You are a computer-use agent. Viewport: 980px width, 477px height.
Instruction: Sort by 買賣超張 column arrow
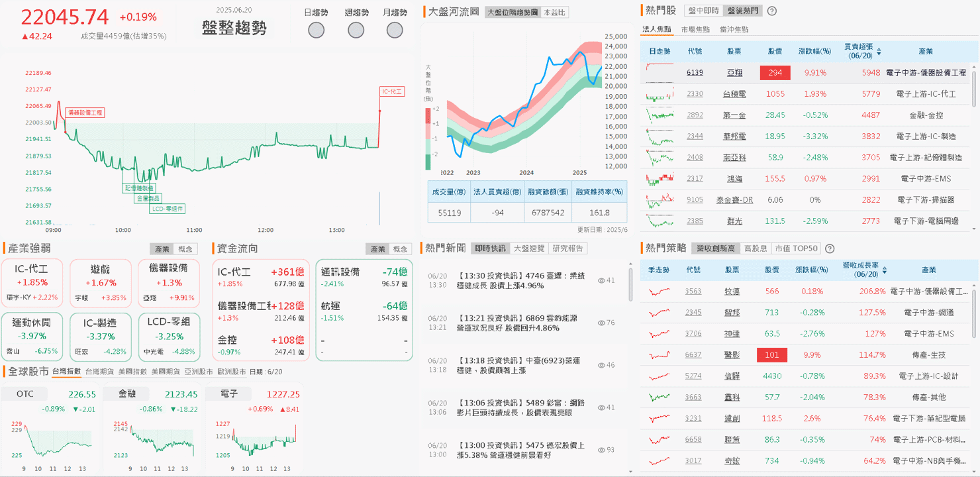point(879,51)
